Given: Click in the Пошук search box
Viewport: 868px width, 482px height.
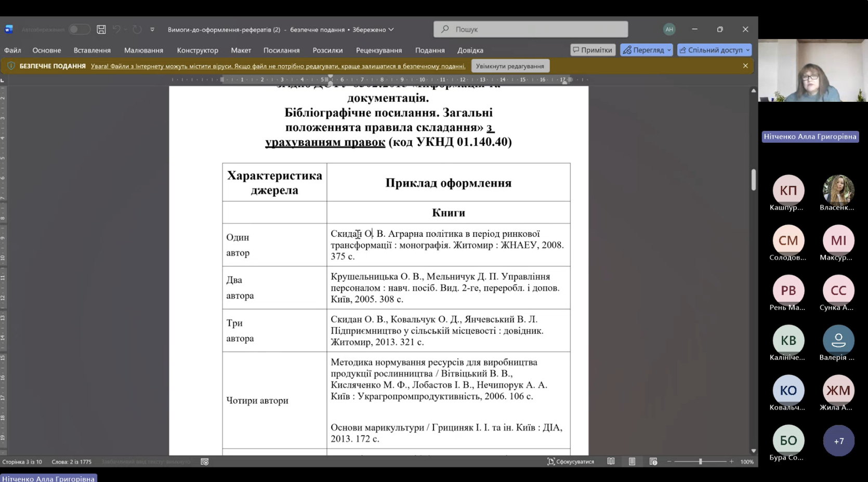Looking at the screenshot, I should coord(530,30).
